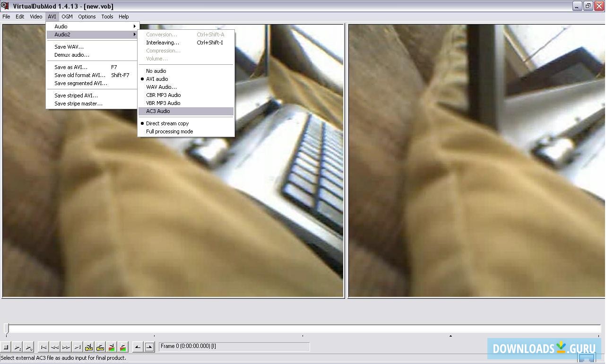Go to the next keyframe
This screenshot has width=606, height=364.
pos(100,347)
